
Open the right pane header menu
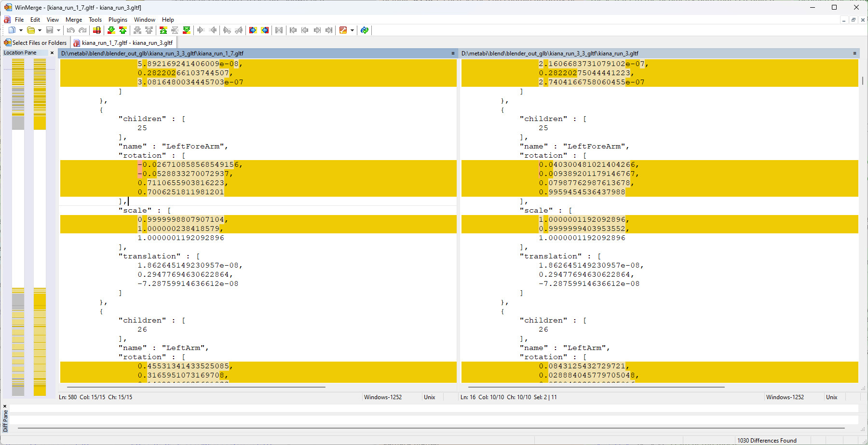point(854,54)
